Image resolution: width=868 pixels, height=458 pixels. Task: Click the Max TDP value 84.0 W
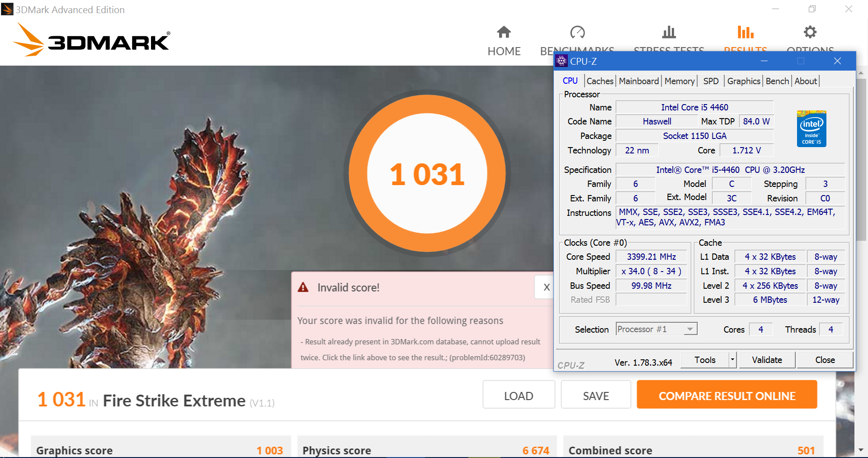[756, 121]
